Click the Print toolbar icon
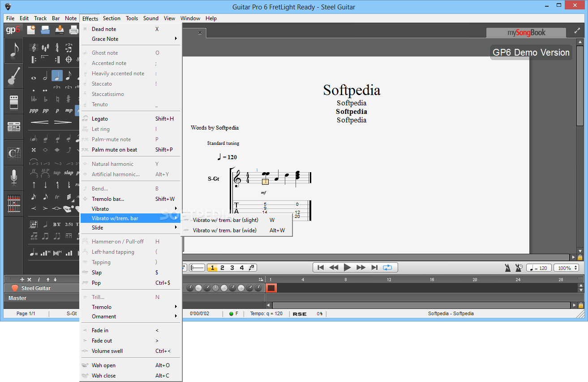 [74, 30]
